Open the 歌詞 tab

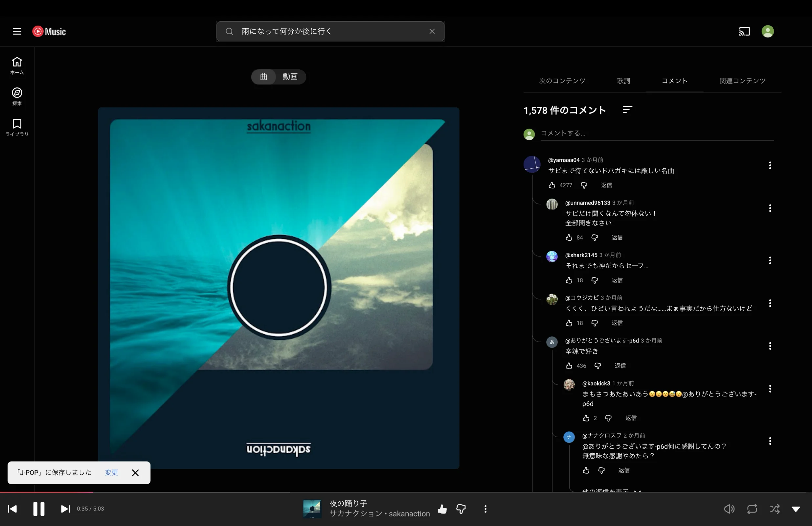[x=623, y=81]
